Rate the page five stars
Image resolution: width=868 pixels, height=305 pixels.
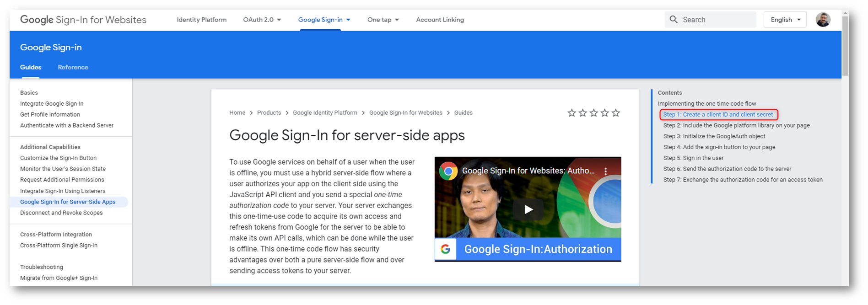coord(616,113)
